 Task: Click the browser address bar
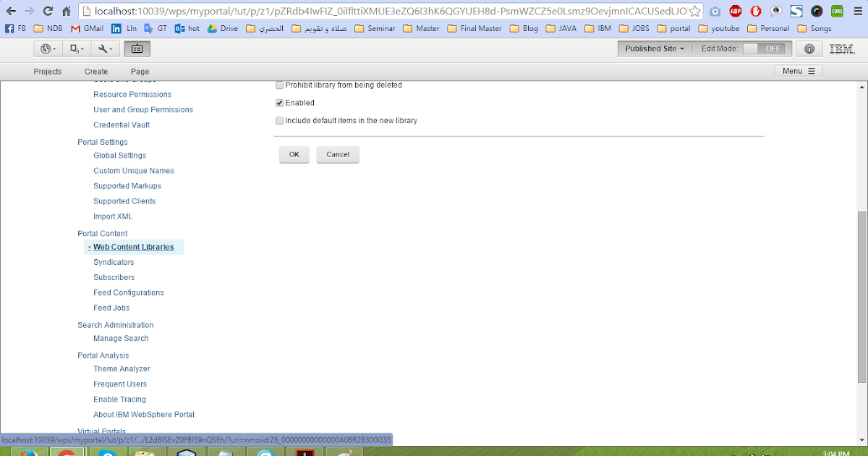(362, 11)
